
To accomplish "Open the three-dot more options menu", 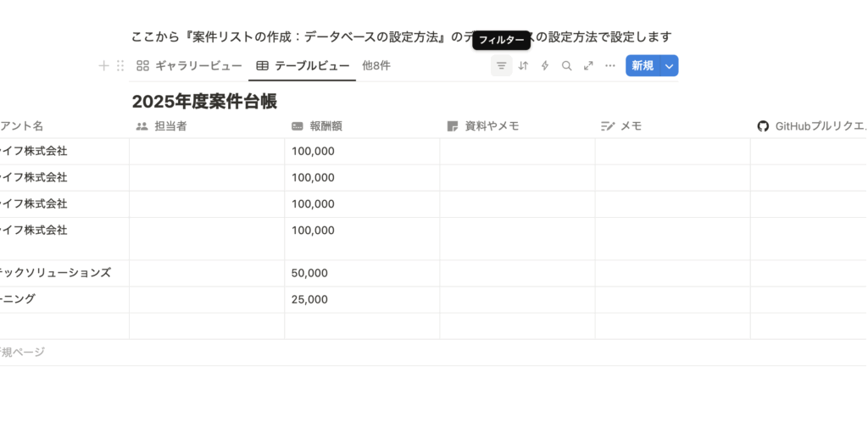I will (x=610, y=65).
